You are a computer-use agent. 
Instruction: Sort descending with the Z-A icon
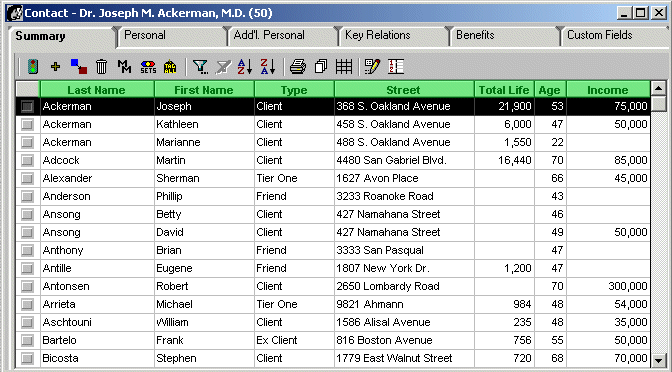[268, 66]
